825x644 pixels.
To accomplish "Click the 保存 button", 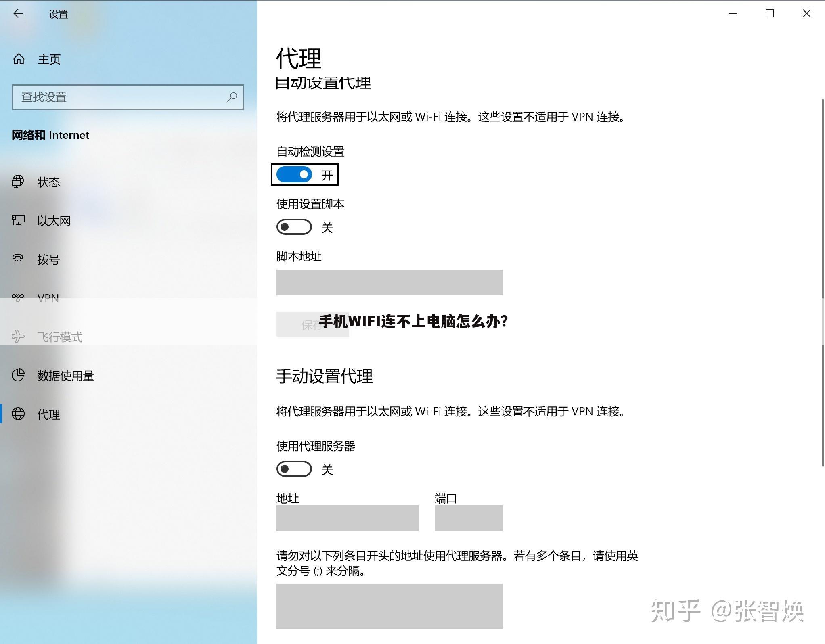I will (x=312, y=323).
